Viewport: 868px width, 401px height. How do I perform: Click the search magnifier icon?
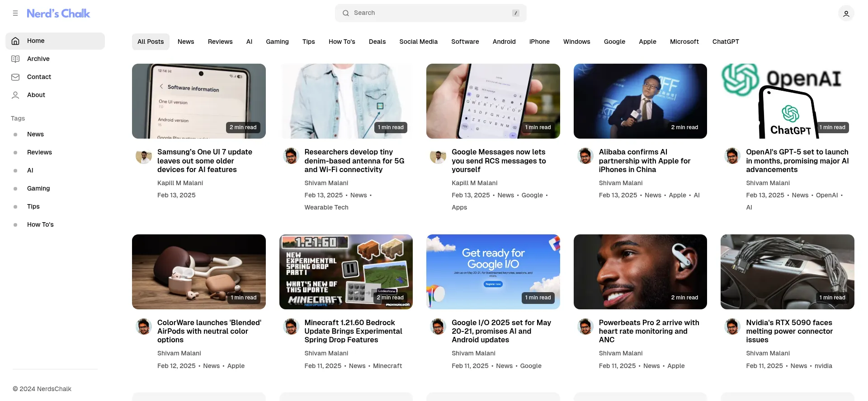[346, 13]
